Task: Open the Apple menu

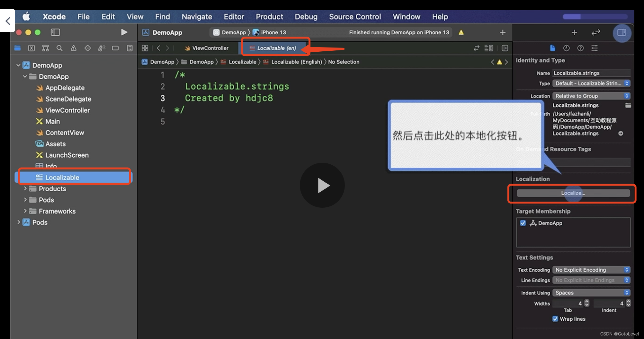Action: click(26, 16)
